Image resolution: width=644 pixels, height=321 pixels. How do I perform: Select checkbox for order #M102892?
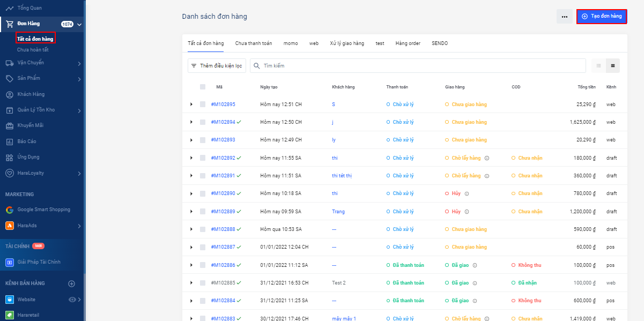tap(203, 158)
